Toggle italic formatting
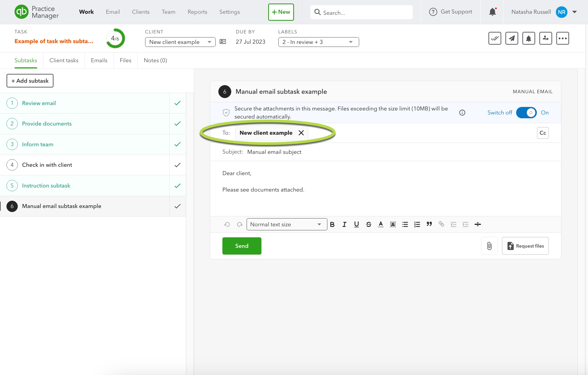The image size is (588, 375). [344, 224]
